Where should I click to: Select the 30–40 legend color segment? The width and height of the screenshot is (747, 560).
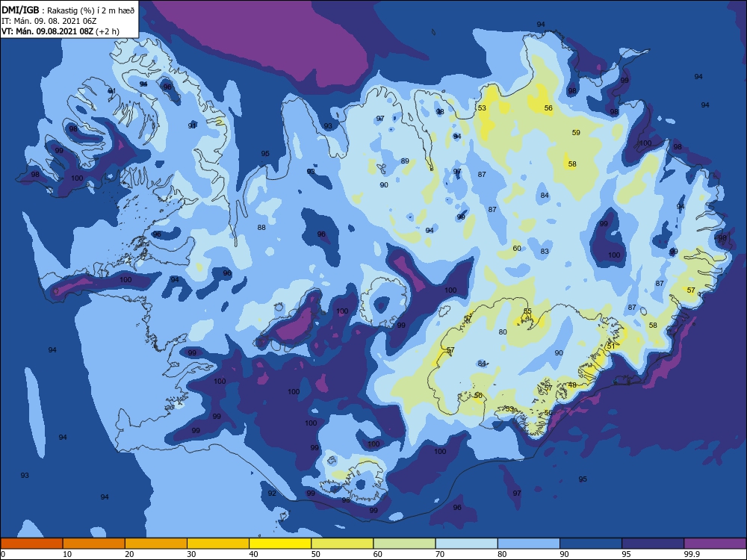[x=218, y=544]
